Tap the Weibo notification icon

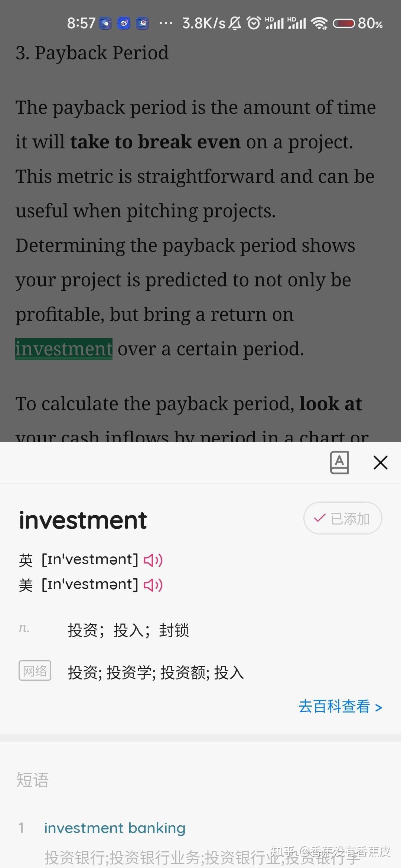tap(124, 23)
